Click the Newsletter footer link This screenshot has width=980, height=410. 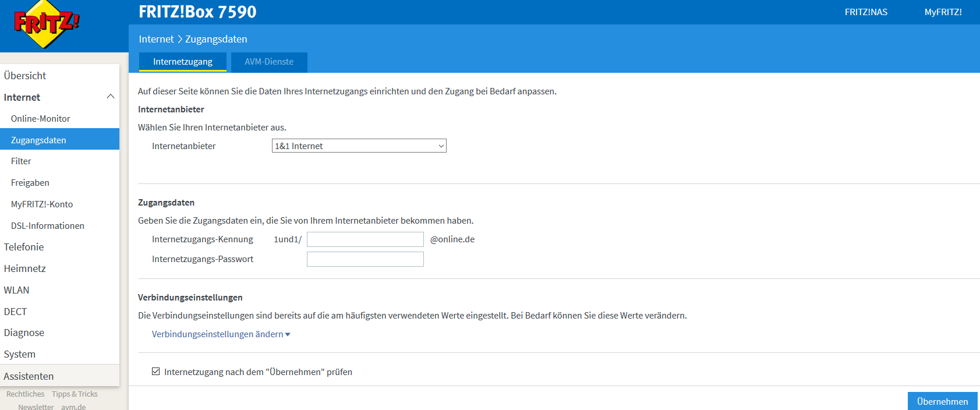[36, 407]
